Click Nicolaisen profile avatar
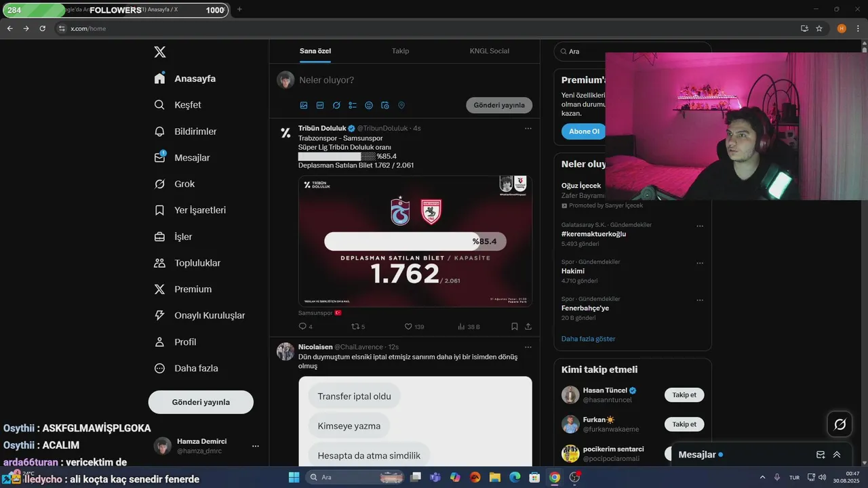 pyautogui.click(x=285, y=351)
